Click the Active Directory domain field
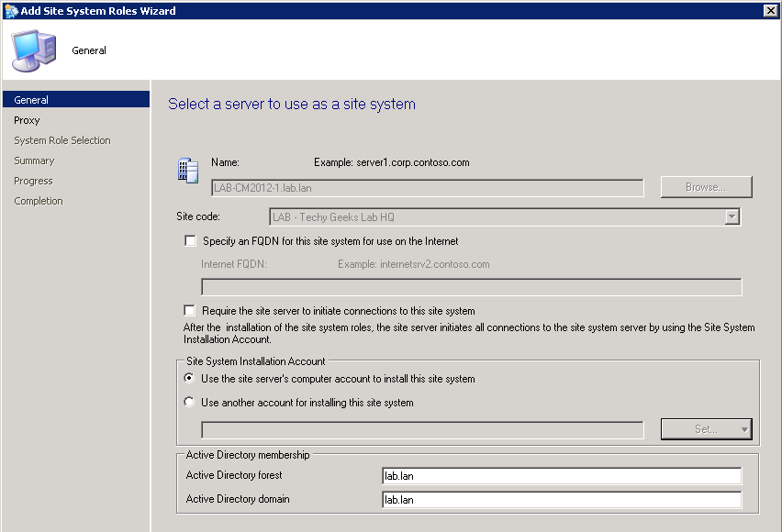Image resolution: width=782 pixels, height=532 pixels. point(562,500)
